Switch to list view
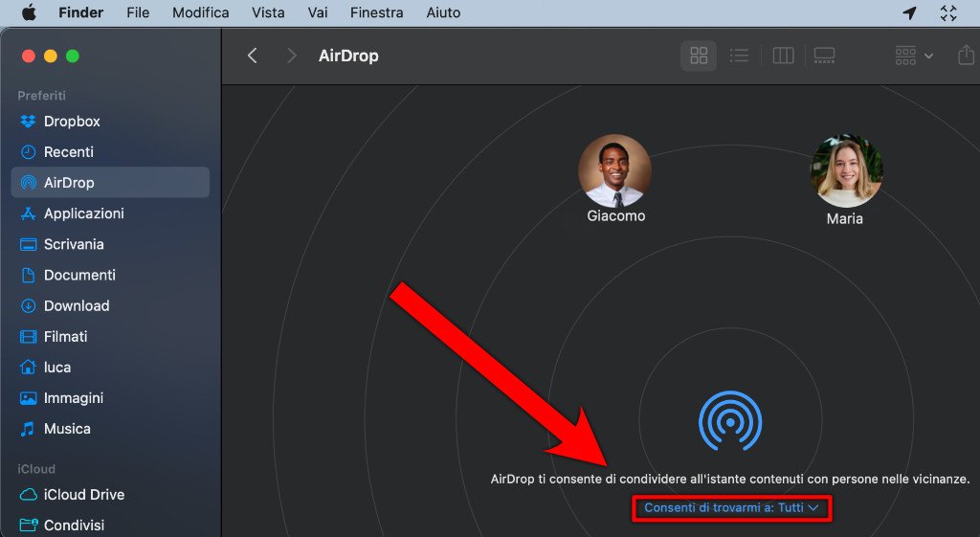The width and height of the screenshot is (980, 537). click(x=739, y=56)
